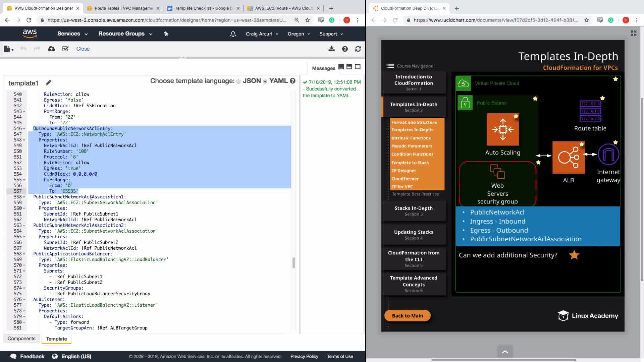644x362 pixels.
Task: Click the pencil icon to rename template1
Action: pyautogui.click(x=49, y=83)
